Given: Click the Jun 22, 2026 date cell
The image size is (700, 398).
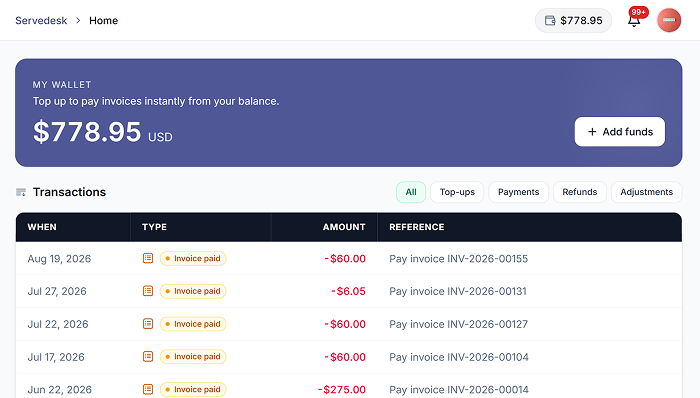Looking at the screenshot, I should point(59,390).
